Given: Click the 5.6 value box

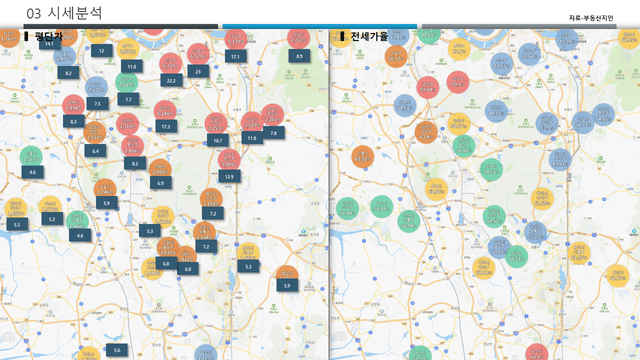Looking at the screenshot, I should tap(117, 350).
